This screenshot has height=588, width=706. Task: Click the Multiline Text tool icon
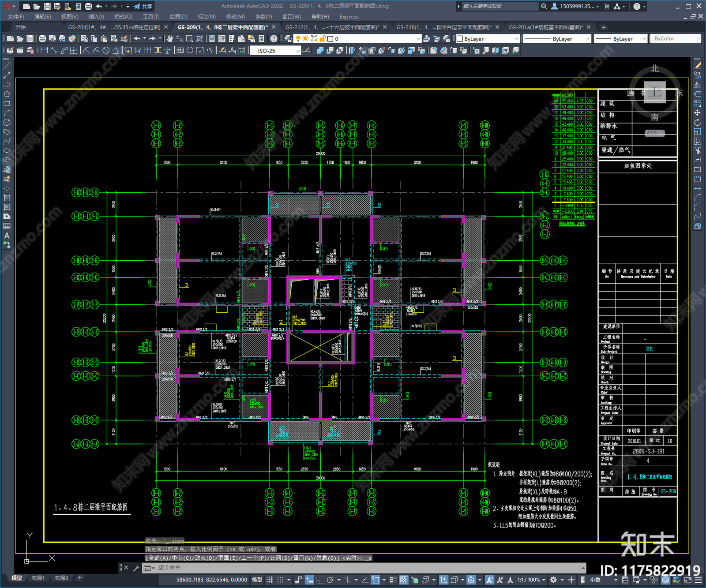[x=7, y=236]
